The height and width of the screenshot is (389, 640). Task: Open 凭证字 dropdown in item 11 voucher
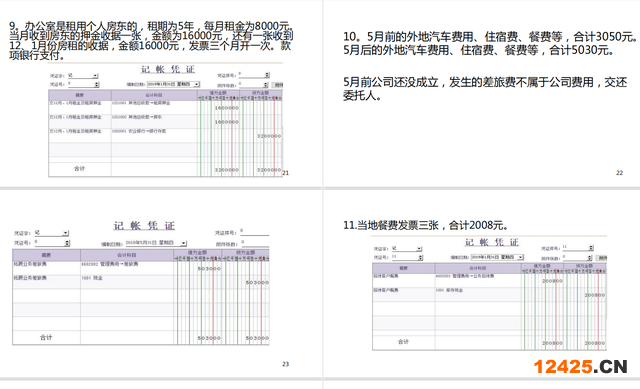click(419, 249)
